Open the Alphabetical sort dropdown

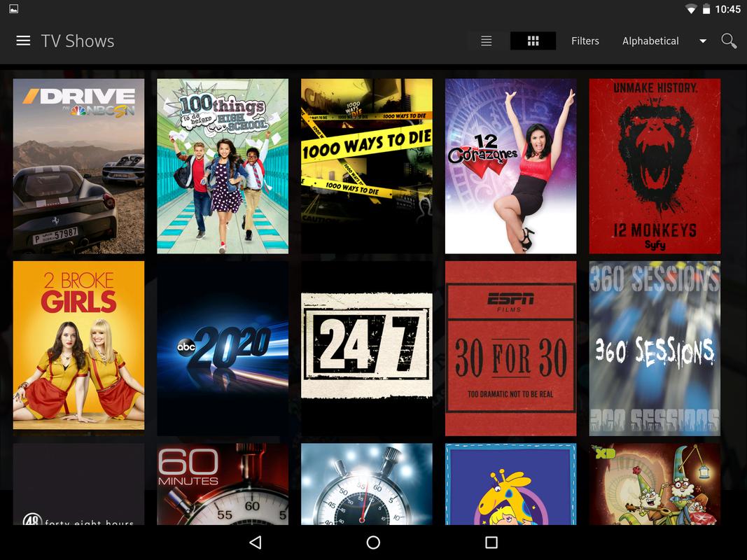[x=650, y=41]
